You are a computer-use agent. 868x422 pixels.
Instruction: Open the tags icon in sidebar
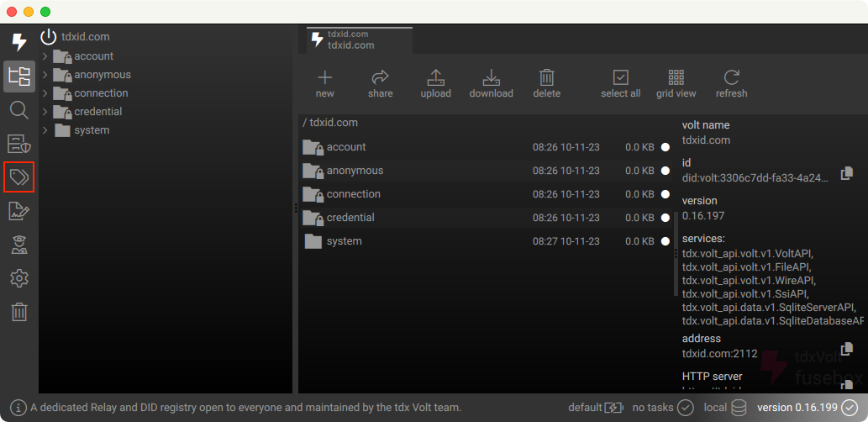pos(19,177)
